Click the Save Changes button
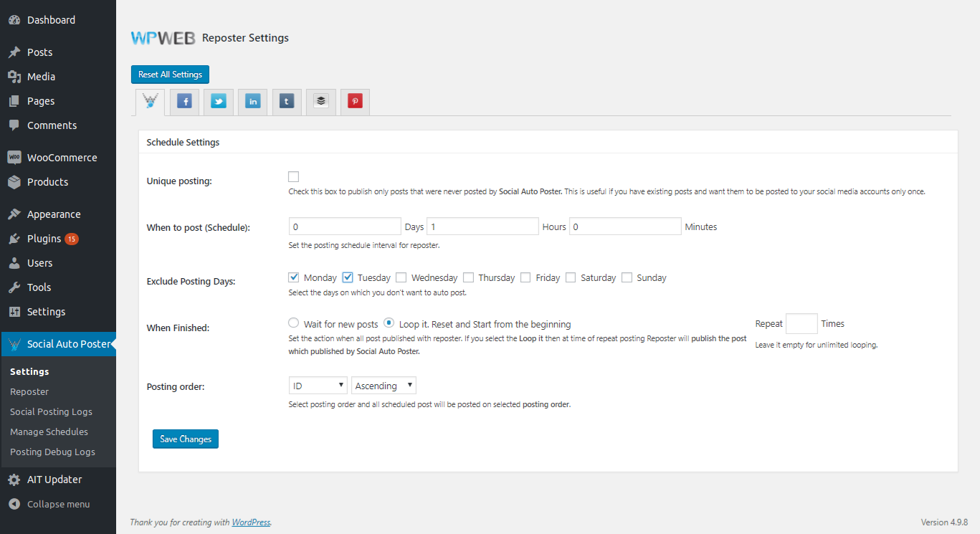The width and height of the screenshot is (980, 534). point(185,439)
